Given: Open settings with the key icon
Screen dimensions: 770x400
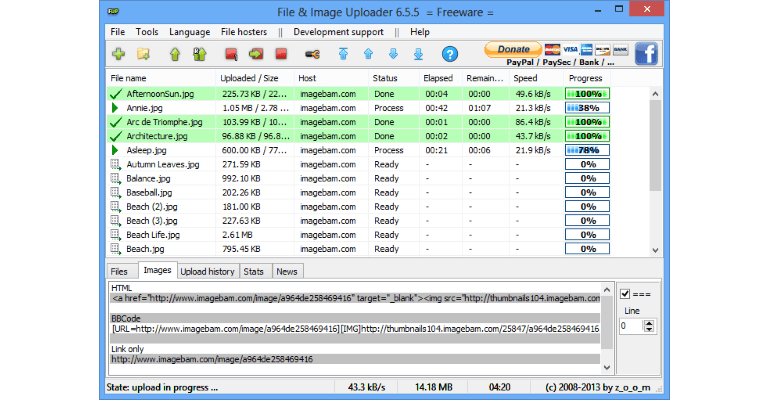Looking at the screenshot, I should pyautogui.click(x=311, y=53).
